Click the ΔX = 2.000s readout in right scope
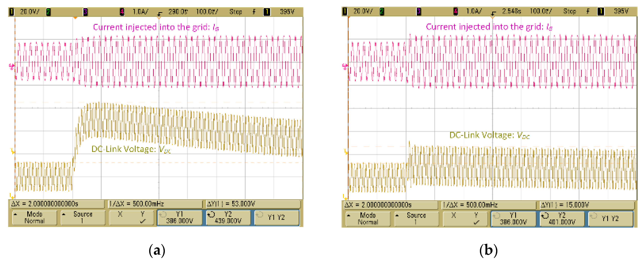 click(x=378, y=205)
